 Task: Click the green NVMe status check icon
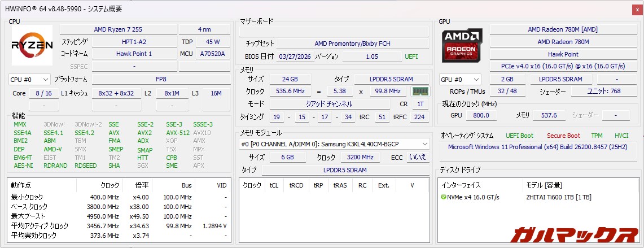click(x=444, y=197)
